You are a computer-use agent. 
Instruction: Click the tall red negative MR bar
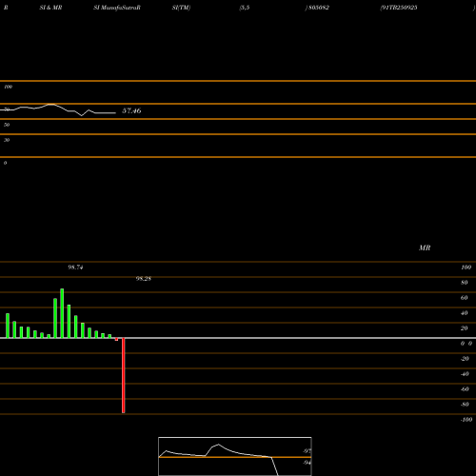tap(124, 375)
